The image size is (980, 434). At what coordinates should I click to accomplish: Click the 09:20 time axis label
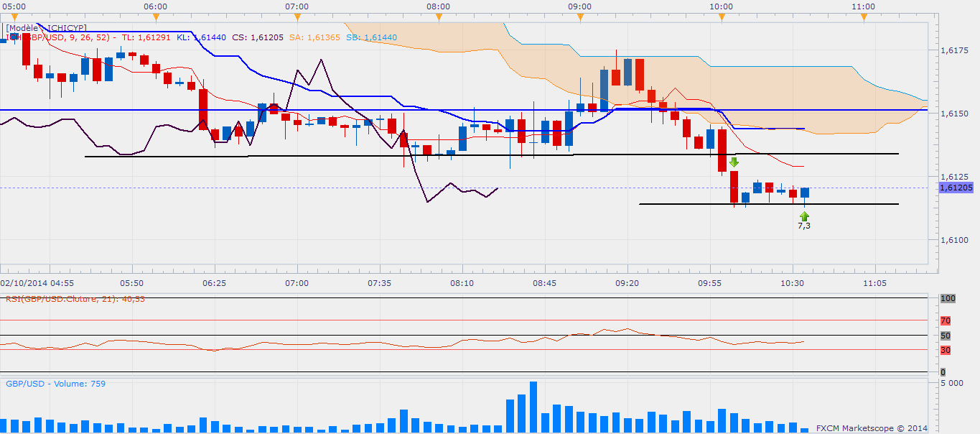(627, 283)
